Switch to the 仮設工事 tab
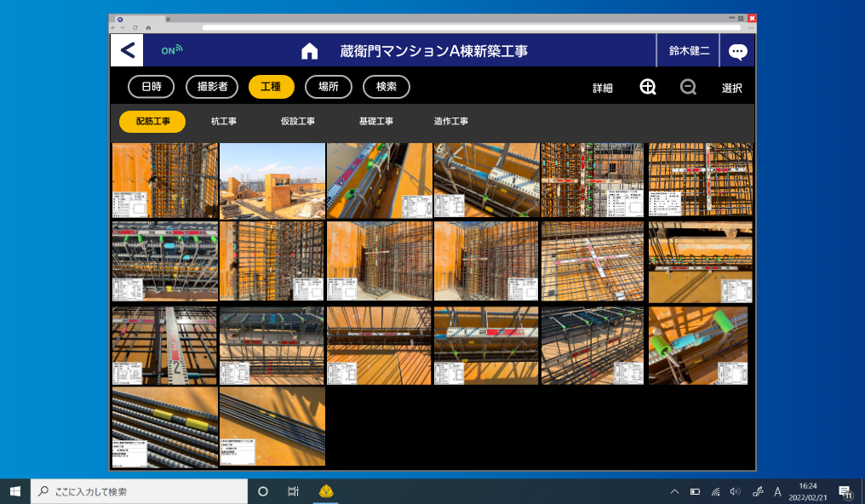This screenshot has width=865, height=504. coord(297,121)
